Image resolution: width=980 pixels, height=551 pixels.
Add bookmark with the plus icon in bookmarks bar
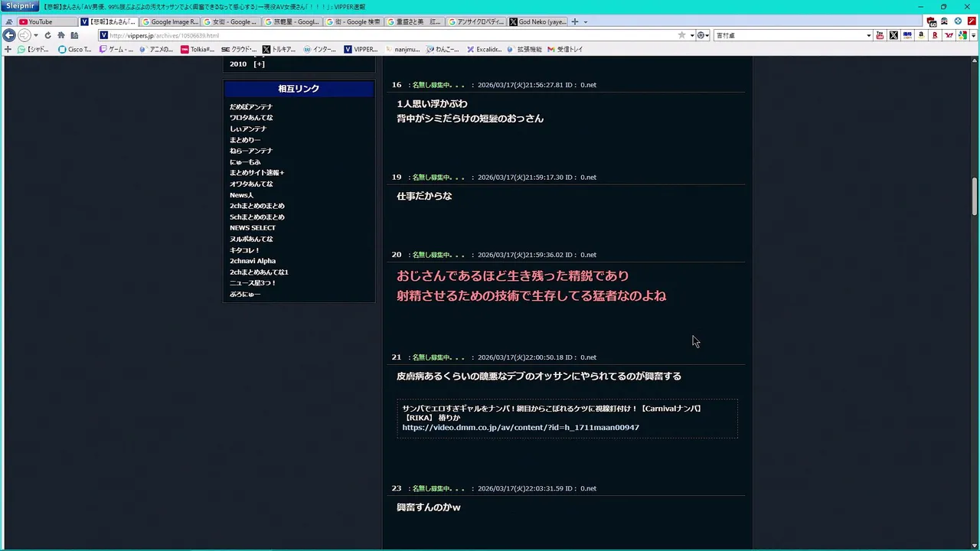point(8,49)
